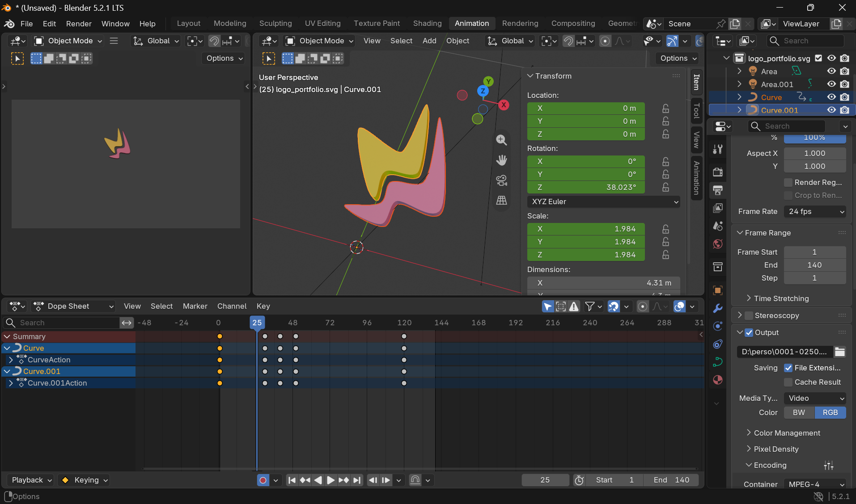Open the Marker menu in Dope Sheet
Viewport: 856px width, 504px height.
click(x=195, y=306)
